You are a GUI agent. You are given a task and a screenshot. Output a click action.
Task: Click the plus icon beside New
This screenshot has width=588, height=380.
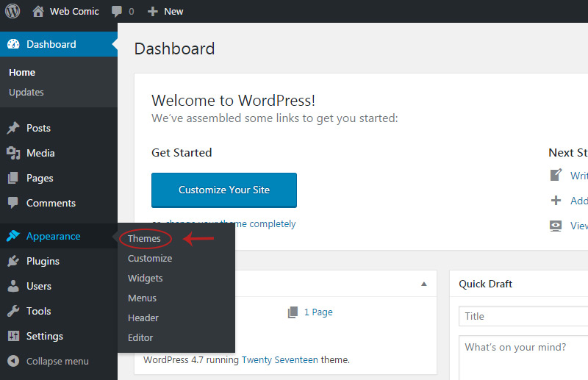tap(152, 11)
